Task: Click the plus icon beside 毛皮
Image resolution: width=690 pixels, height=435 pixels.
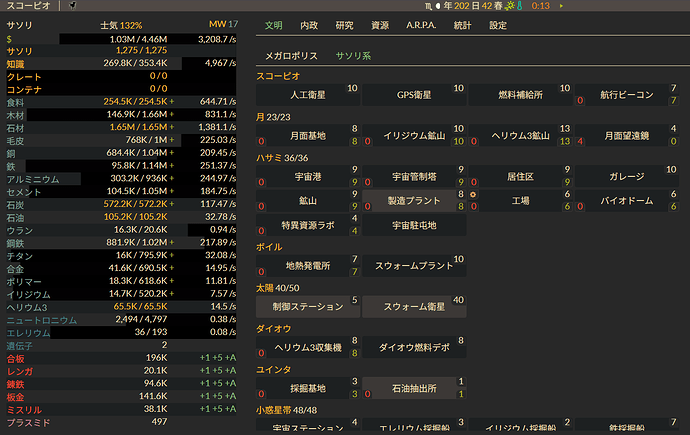Action: [171, 141]
